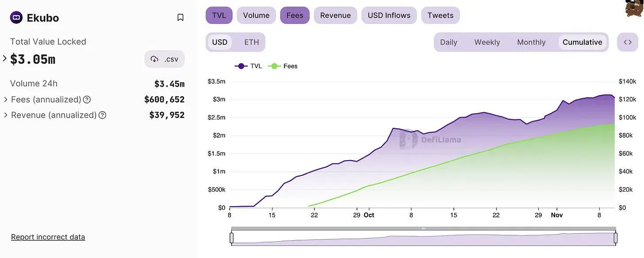The image size is (644, 258).
Task: Enable the Volume chart metric
Action: 256,15
